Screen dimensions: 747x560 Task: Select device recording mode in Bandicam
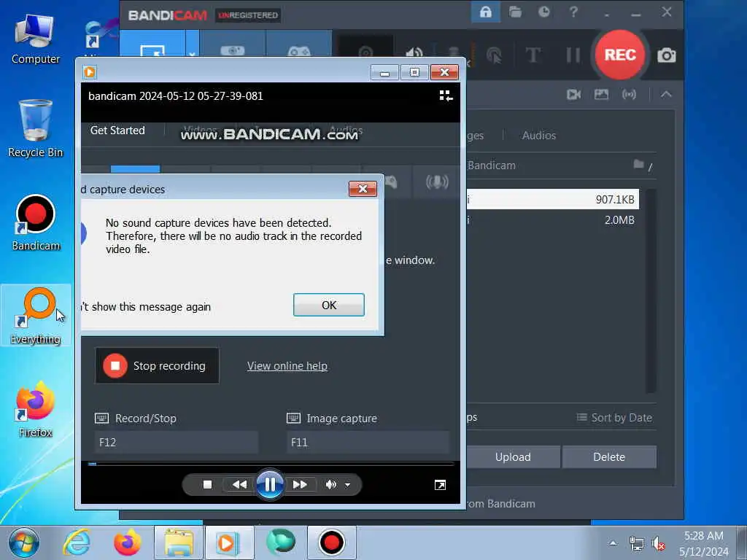click(233, 44)
